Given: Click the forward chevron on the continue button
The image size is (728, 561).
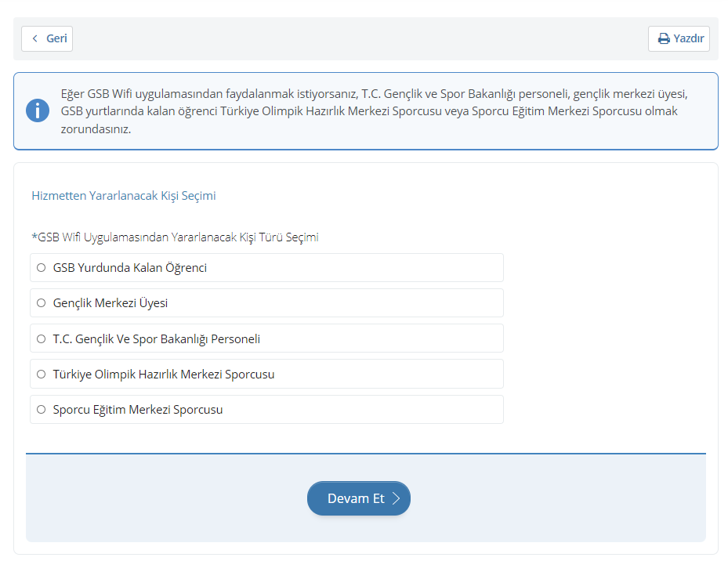Looking at the screenshot, I should pyautogui.click(x=397, y=498).
